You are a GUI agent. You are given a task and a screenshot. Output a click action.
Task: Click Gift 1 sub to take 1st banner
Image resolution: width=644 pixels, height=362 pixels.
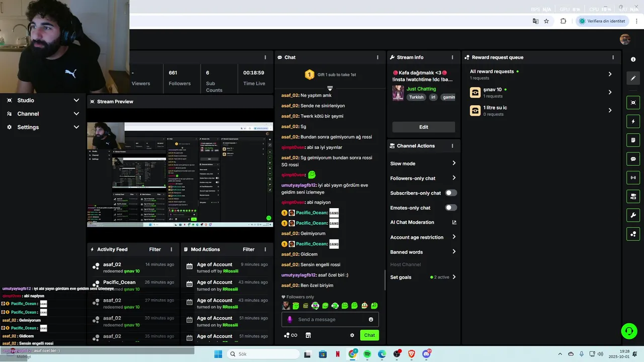click(x=330, y=74)
